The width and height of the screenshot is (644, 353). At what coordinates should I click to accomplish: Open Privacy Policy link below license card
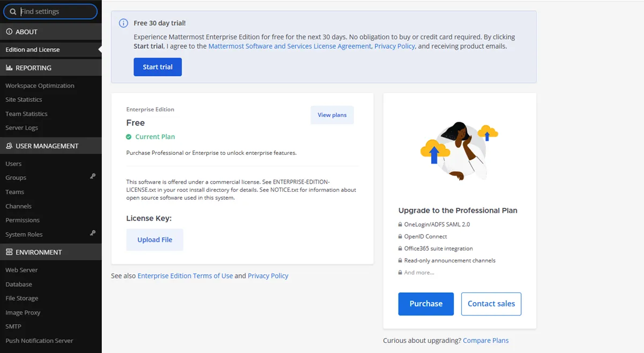click(x=268, y=276)
